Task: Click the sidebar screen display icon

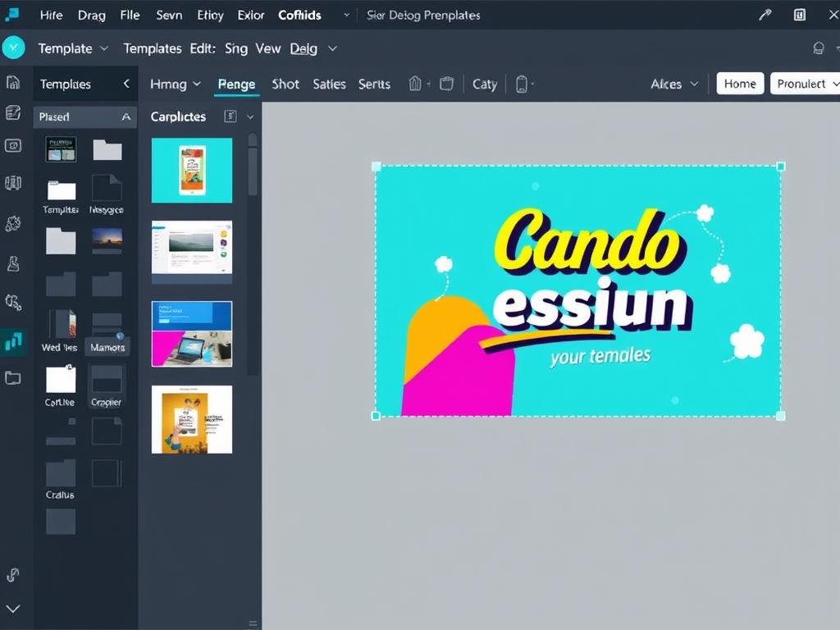Action: coord(13,146)
